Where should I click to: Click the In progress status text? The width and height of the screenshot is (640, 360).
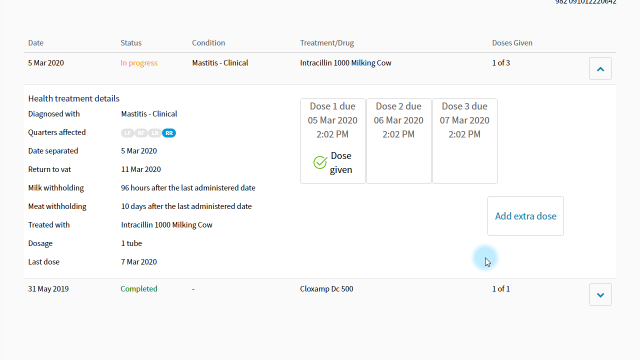139,63
